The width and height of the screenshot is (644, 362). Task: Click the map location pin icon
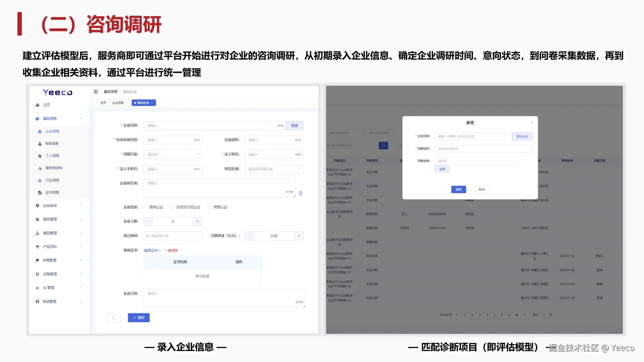click(x=301, y=193)
